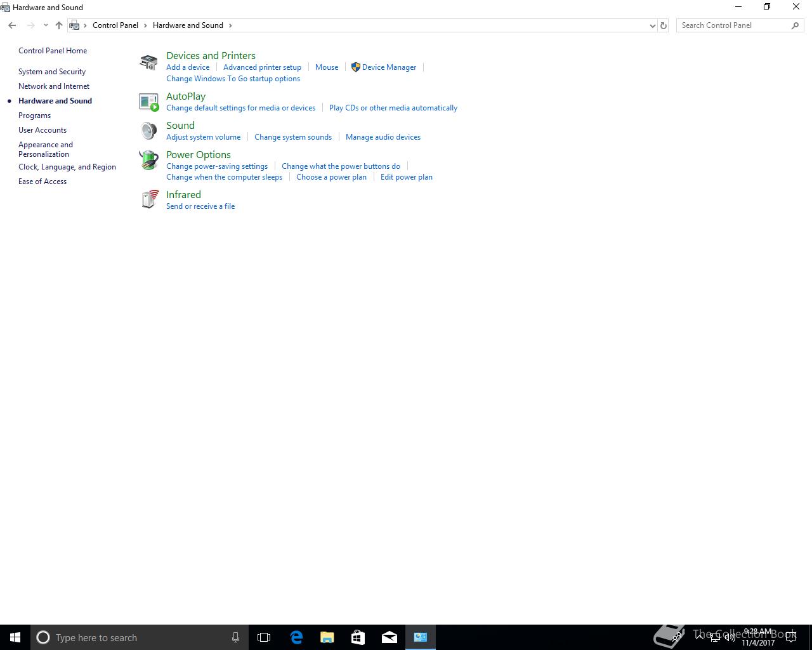
Task: Click Send or receive a file
Action: point(200,206)
